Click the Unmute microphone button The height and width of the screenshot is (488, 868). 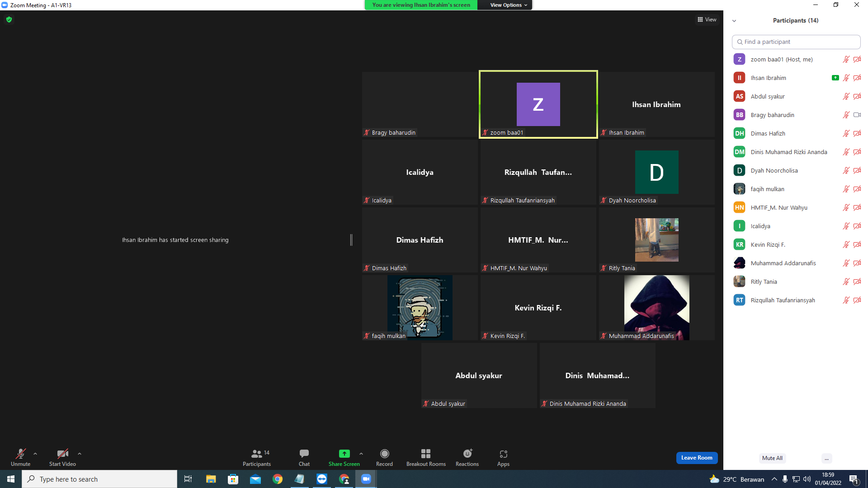click(20, 457)
